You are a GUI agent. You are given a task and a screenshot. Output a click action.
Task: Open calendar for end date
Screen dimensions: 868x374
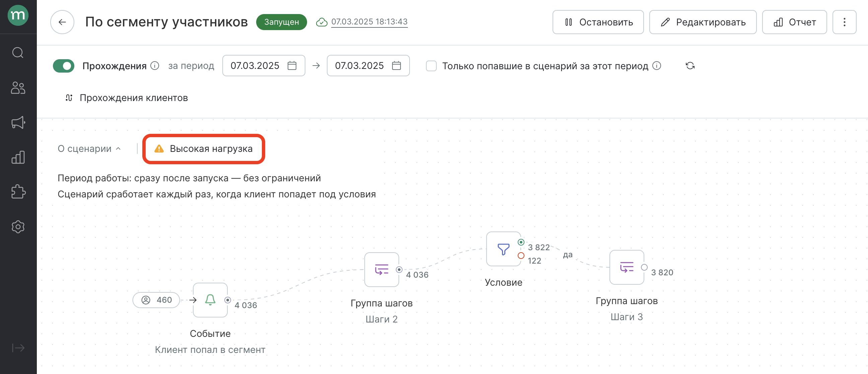point(396,66)
